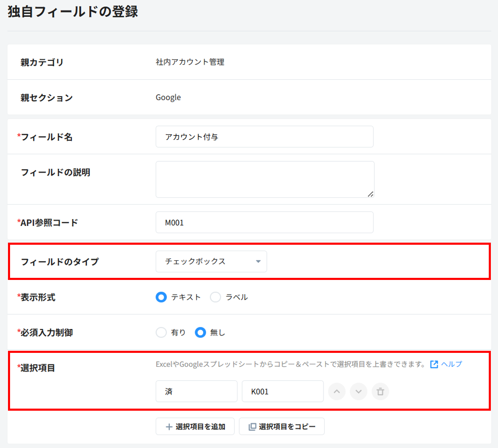Grab the description textarea resize handle
The width and height of the screenshot is (498, 448).
point(370,194)
